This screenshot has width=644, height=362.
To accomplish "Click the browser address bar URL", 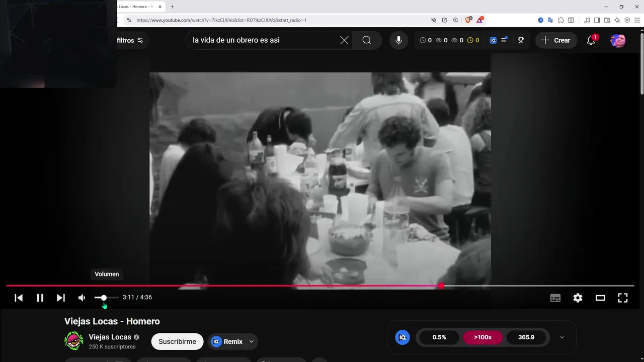I will pyautogui.click(x=221, y=20).
